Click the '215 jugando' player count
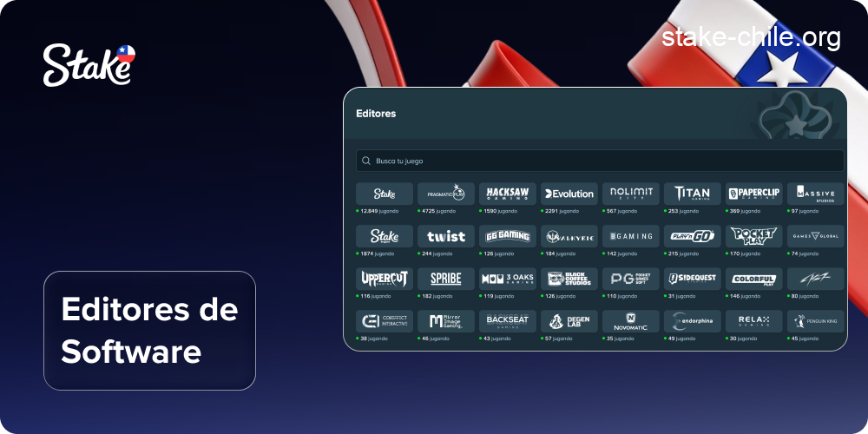The image size is (868, 434). (682, 253)
